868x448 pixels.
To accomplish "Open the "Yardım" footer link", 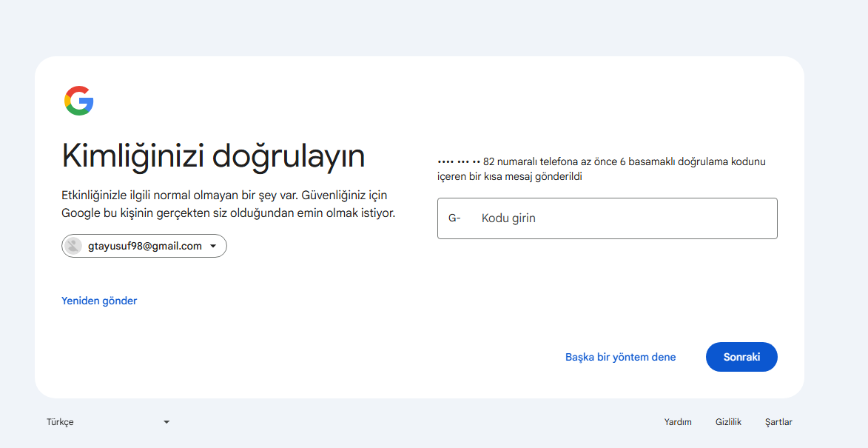I will tap(678, 422).
